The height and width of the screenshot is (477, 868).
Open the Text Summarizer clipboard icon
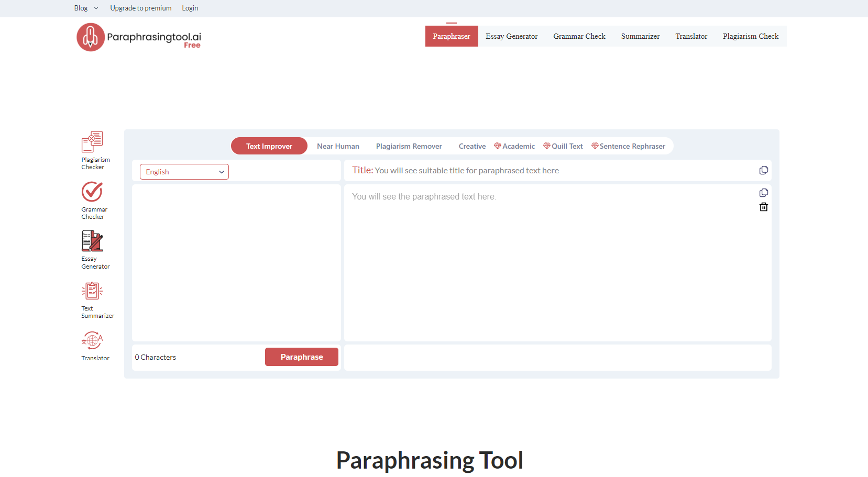pyautogui.click(x=92, y=291)
